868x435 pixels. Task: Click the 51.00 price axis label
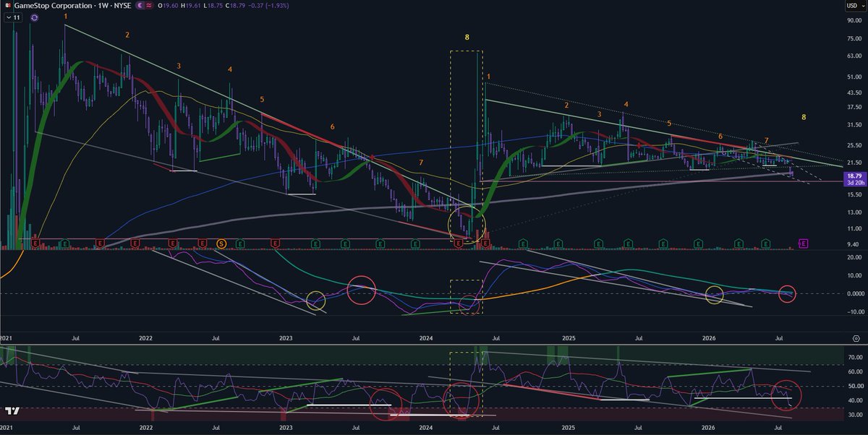coord(853,77)
